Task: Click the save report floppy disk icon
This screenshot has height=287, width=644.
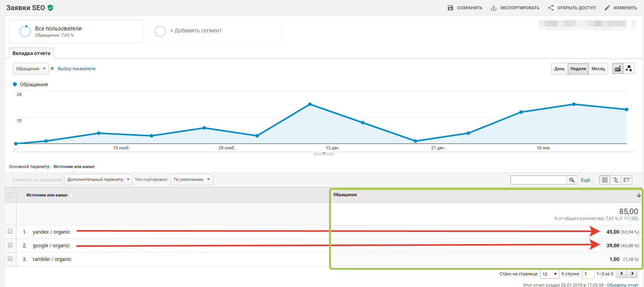Action: point(450,8)
